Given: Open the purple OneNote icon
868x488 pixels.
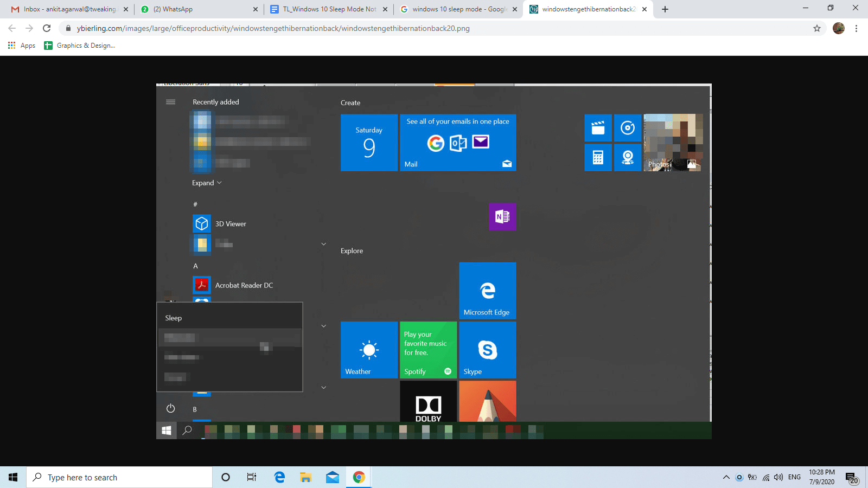Looking at the screenshot, I should (x=502, y=217).
